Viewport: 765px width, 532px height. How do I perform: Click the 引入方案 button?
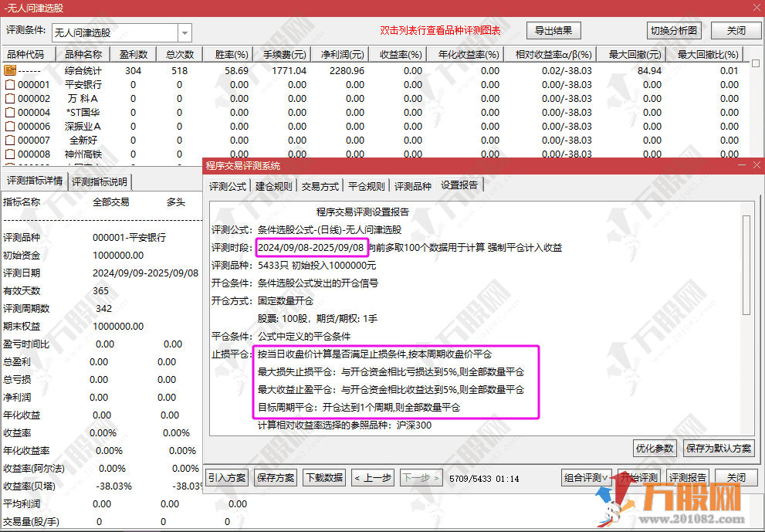pos(227,477)
